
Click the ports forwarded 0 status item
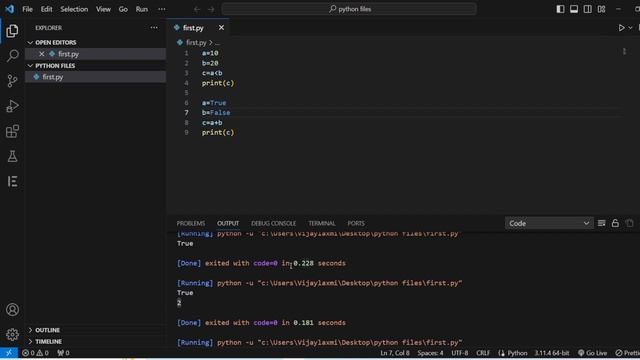click(x=63, y=353)
